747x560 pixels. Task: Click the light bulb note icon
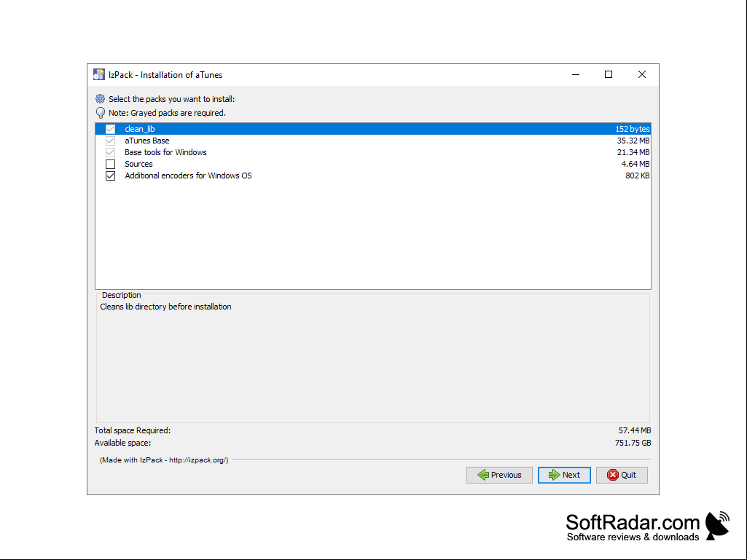(100, 113)
